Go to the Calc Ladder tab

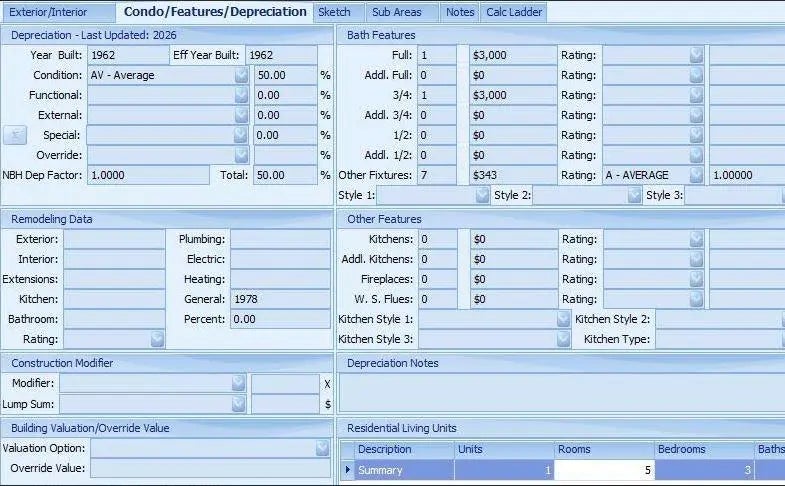[513, 13]
